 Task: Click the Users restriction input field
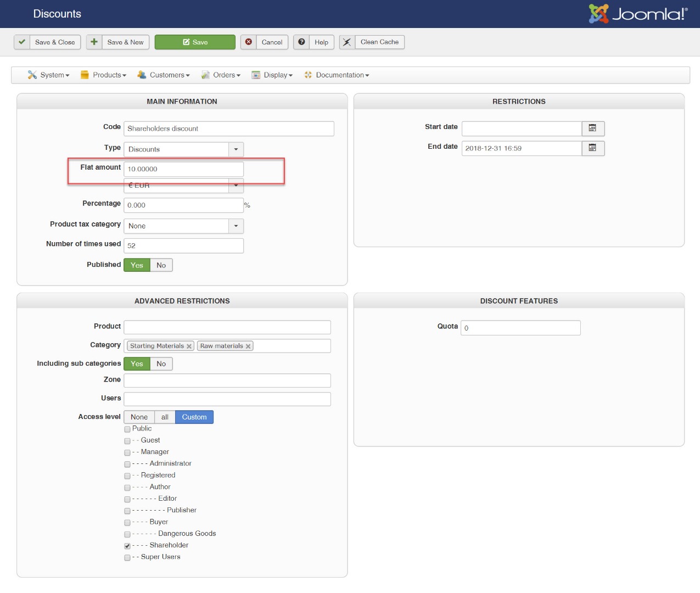point(227,399)
